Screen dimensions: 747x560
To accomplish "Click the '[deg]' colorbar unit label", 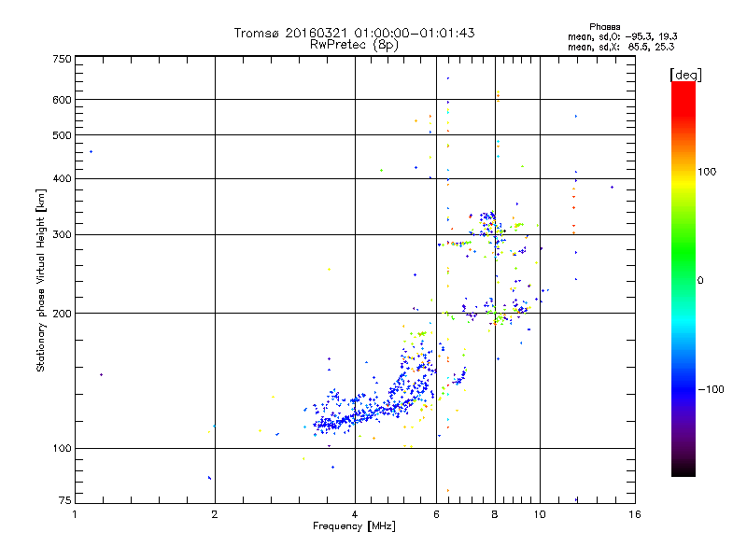I will tap(685, 75).
